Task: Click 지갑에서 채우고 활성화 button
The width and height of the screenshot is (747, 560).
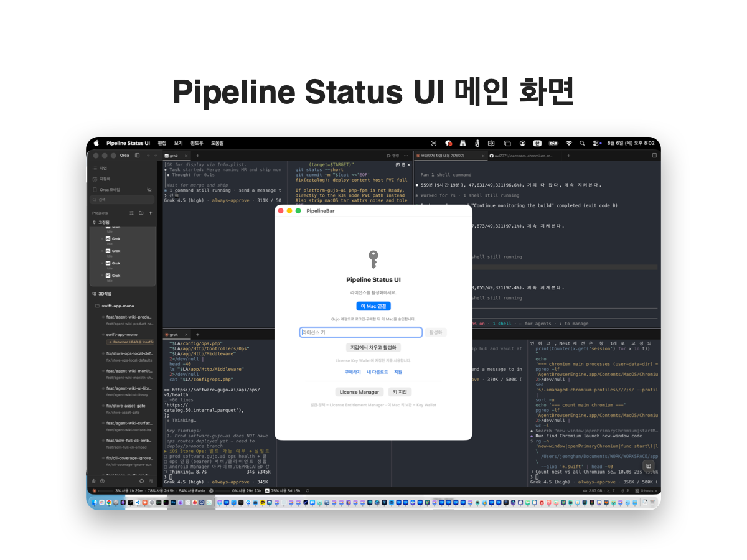Action: click(x=374, y=347)
